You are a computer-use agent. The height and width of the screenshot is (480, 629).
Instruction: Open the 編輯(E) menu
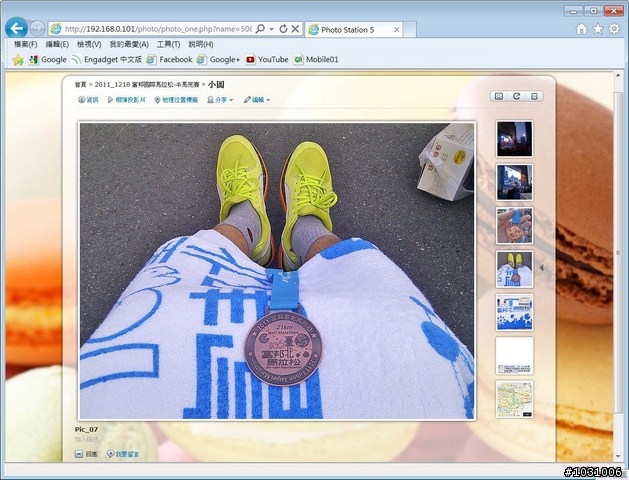point(57,45)
